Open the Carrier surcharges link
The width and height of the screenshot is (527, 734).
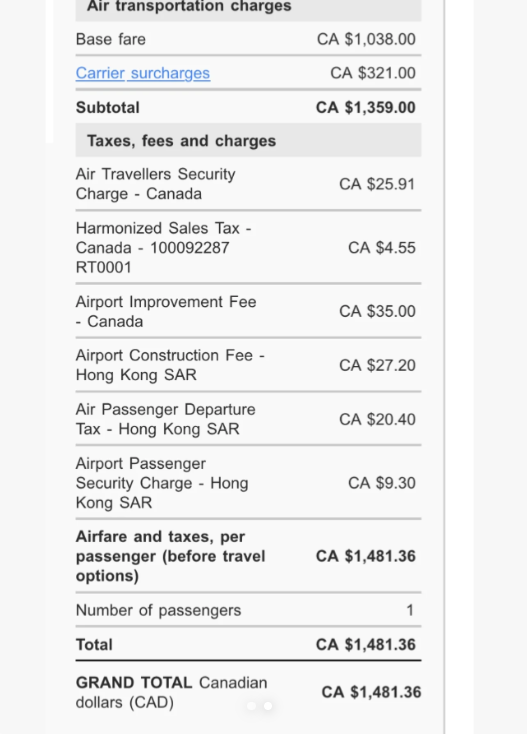[143, 73]
